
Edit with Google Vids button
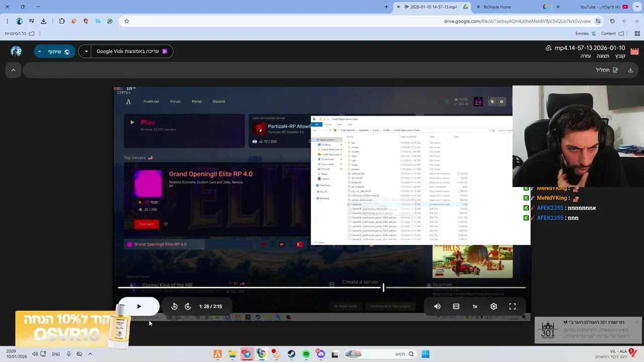pyautogui.click(x=132, y=51)
